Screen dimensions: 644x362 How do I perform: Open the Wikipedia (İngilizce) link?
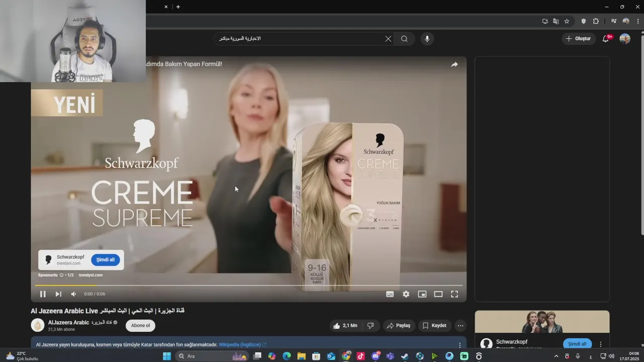[243, 345]
